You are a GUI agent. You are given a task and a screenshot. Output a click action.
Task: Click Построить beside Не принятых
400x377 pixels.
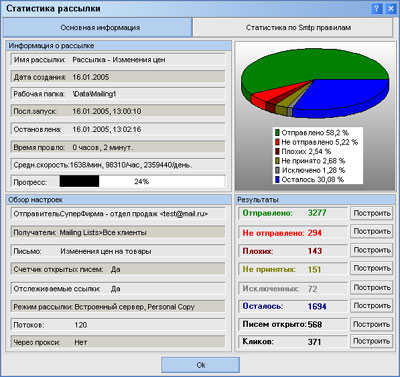pos(372,268)
